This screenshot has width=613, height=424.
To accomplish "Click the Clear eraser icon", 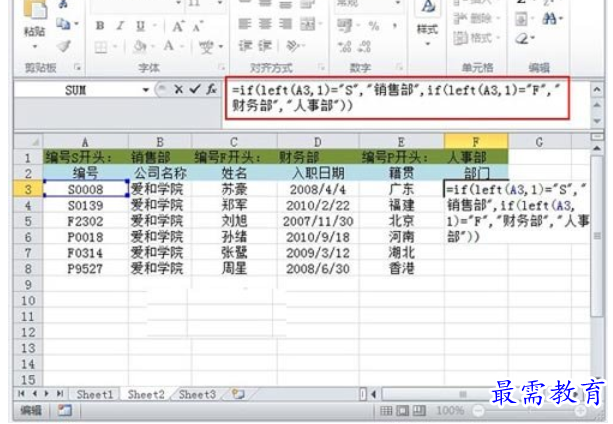I will point(522,39).
